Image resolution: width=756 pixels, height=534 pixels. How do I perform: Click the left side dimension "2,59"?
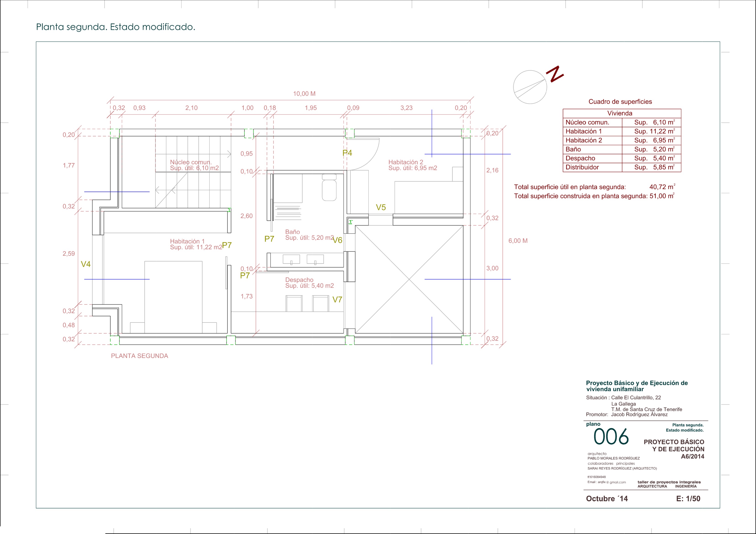[x=69, y=254]
